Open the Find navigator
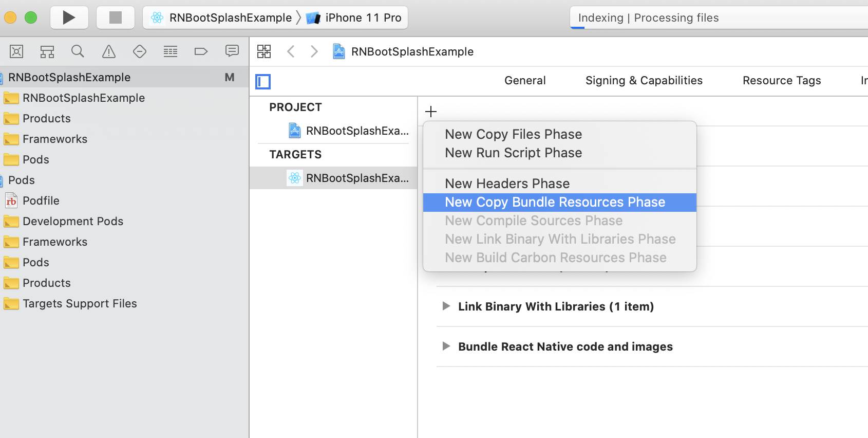868x438 pixels. [78, 51]
